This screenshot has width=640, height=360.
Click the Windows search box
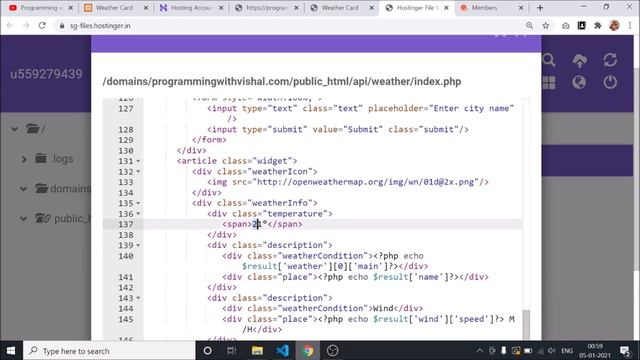(109, 351)
